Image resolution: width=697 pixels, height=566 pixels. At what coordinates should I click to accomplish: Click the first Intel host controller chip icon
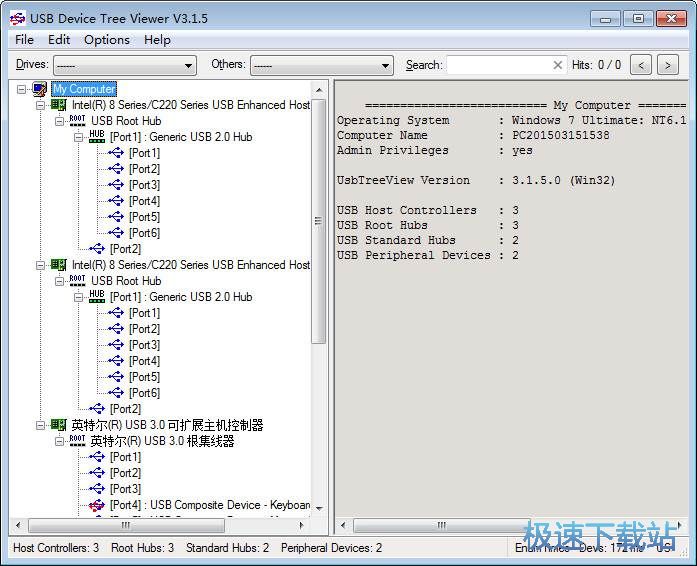59,105
